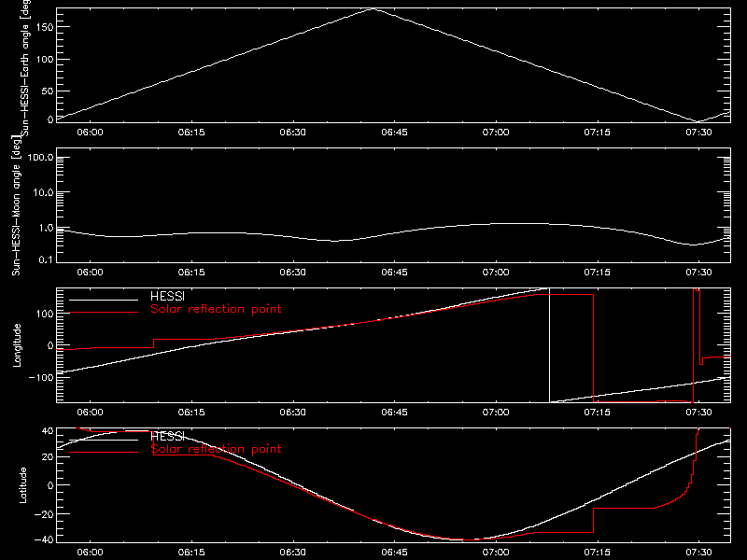The image size is (747, 560).
Task: Select the 10.0 tick on Moon angle axis
Action: 43,193
